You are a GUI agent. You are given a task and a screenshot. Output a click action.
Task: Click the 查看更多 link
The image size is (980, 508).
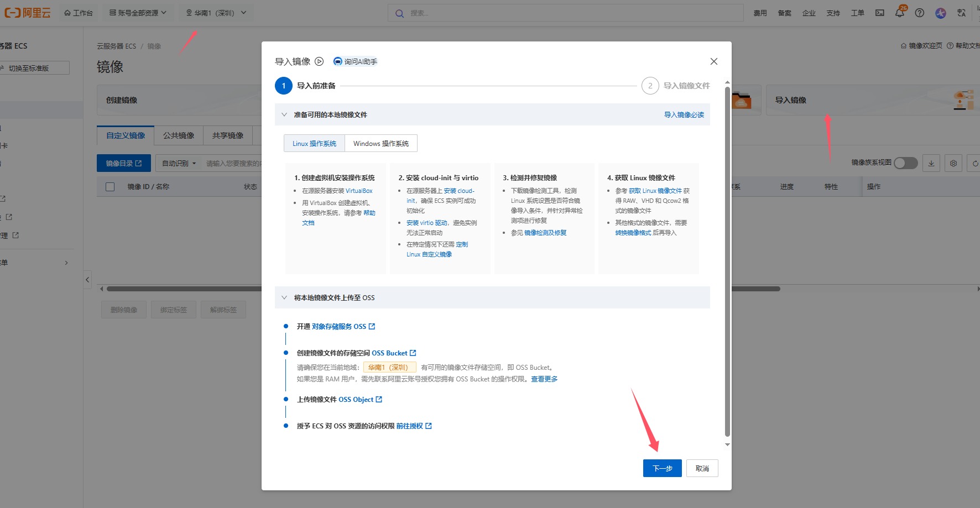[544, 379]
